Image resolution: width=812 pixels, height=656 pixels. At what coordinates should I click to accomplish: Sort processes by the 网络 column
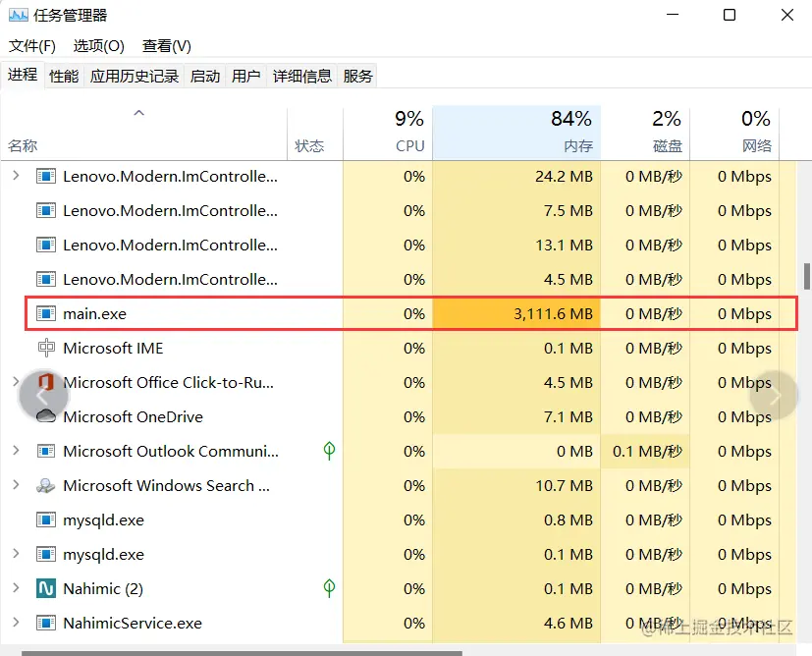734,133
